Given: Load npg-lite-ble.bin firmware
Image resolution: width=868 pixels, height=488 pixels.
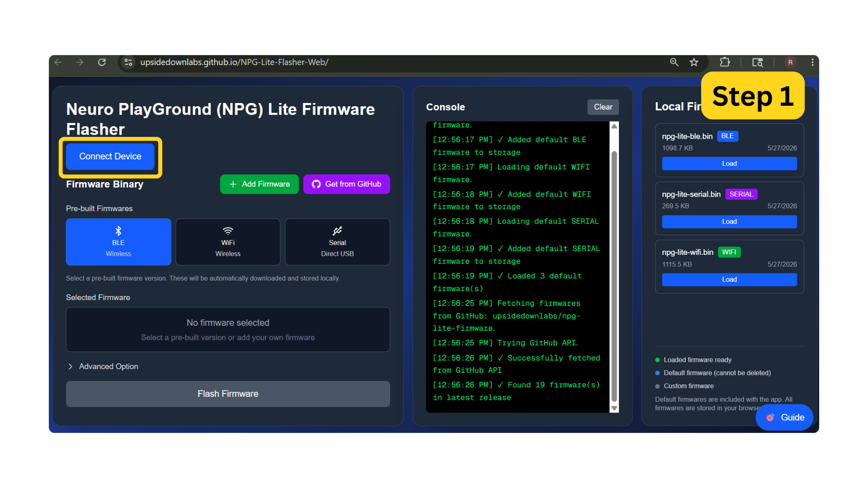Looking at the screenshot, I should 729,164.
